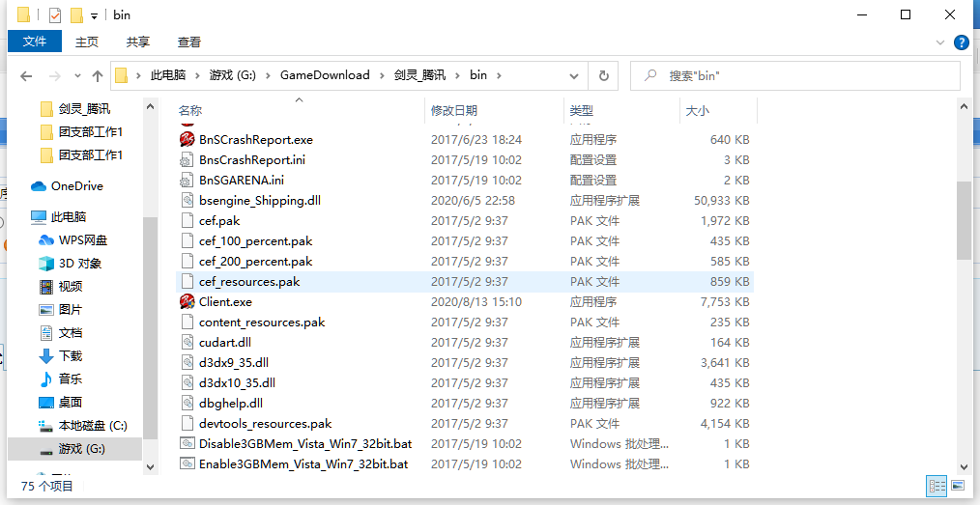Open the recent locations dropdown arrow
The width and height of the screenshot is (980, 505).
pos(77,75)
